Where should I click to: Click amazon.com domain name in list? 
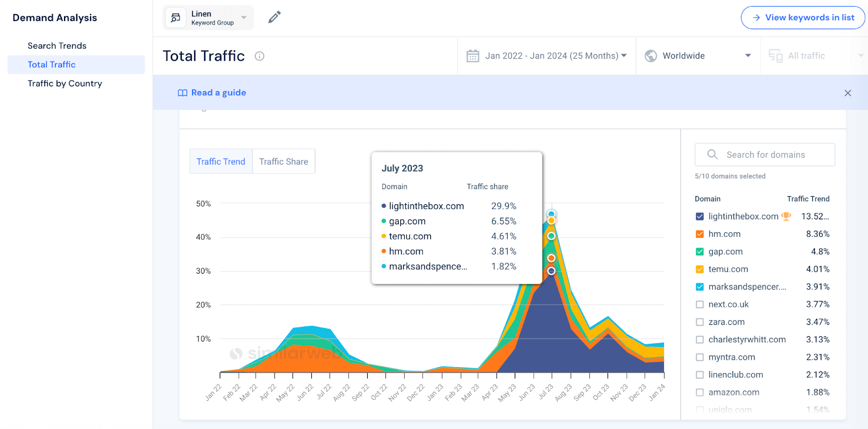733,393
